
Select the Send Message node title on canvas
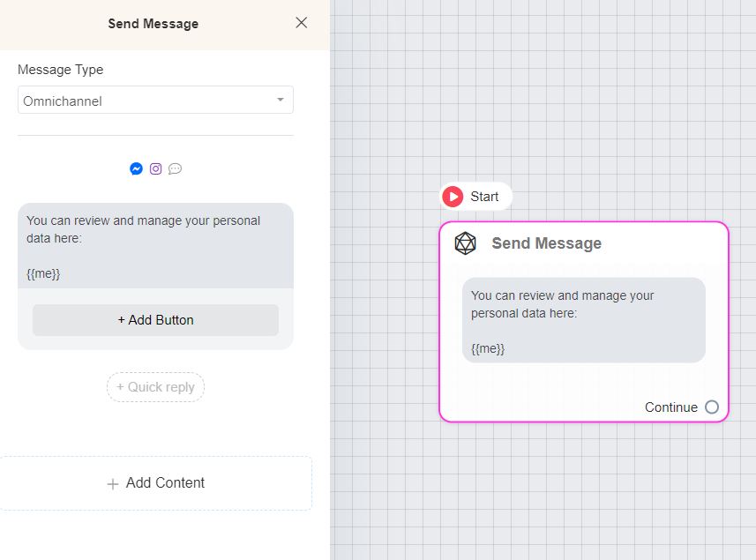click(546, 243)
